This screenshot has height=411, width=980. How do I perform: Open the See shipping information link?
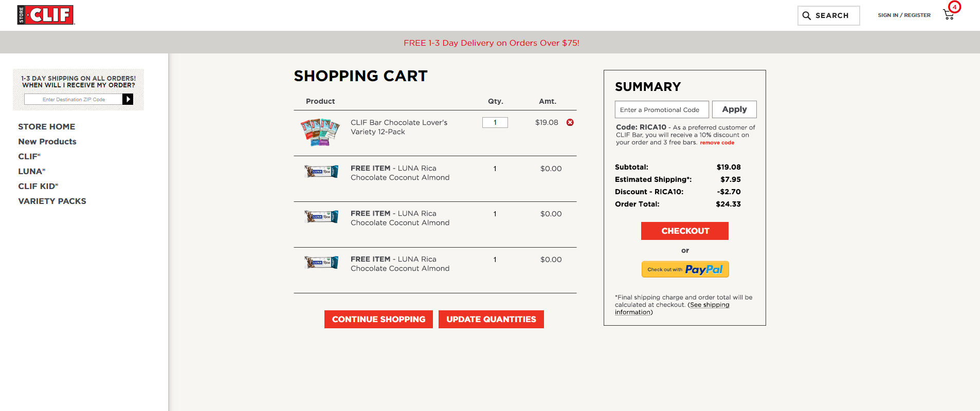coord(710,305)
